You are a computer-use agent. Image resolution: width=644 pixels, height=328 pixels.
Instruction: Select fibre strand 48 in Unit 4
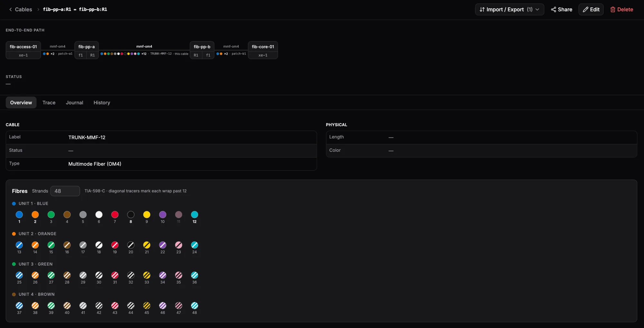(x=194, y=305)
